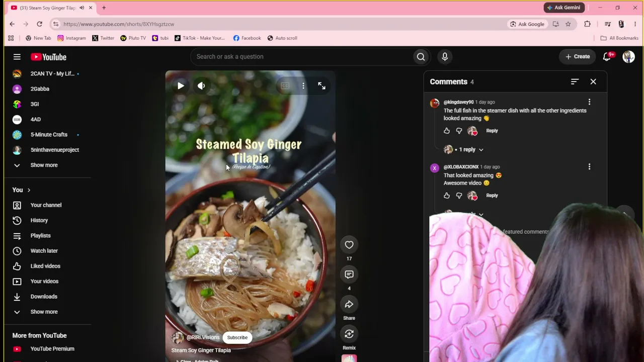
Task: Open the Facebook bookmark
Action: click(247, 38)
